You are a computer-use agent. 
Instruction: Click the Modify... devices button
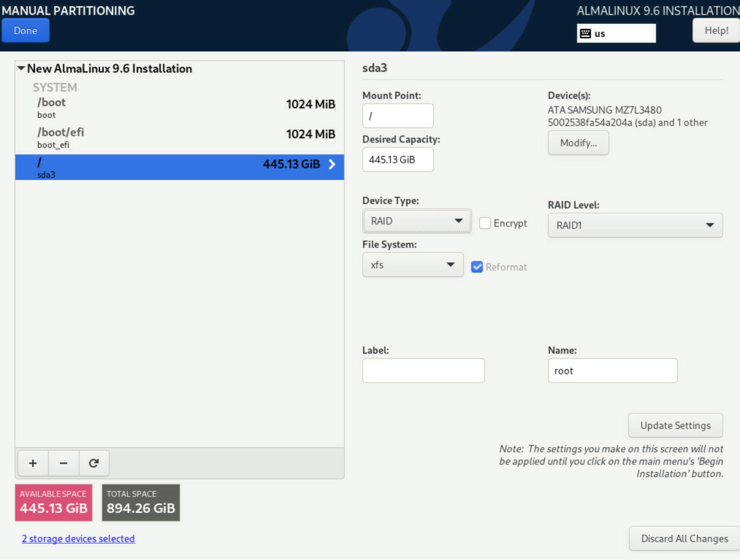tap(578, 143)
